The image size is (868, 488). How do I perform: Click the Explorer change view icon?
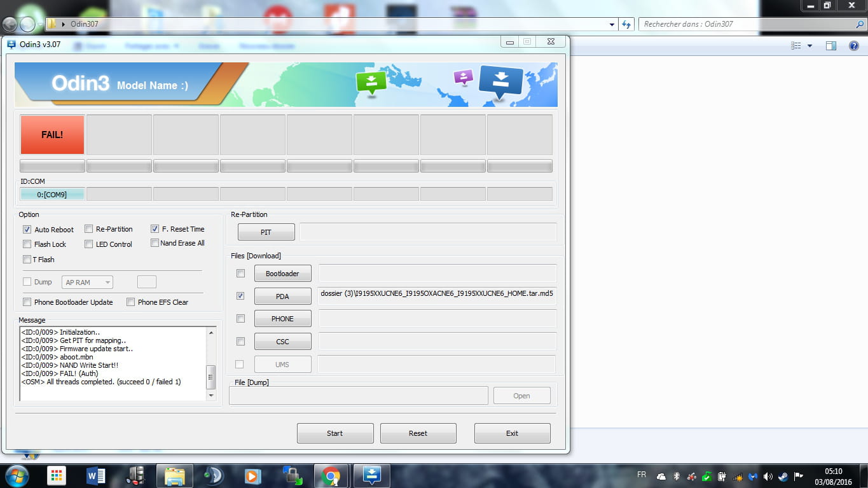796,46
